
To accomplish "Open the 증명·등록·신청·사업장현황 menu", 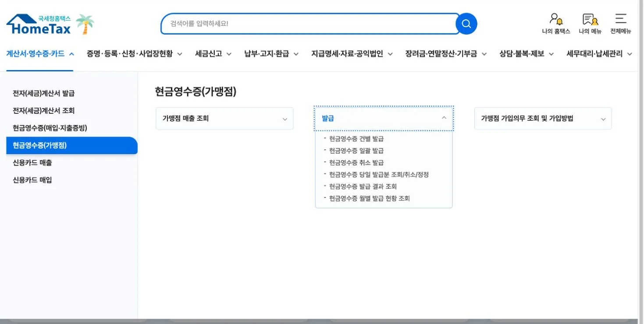I will [x=135, y=54].
